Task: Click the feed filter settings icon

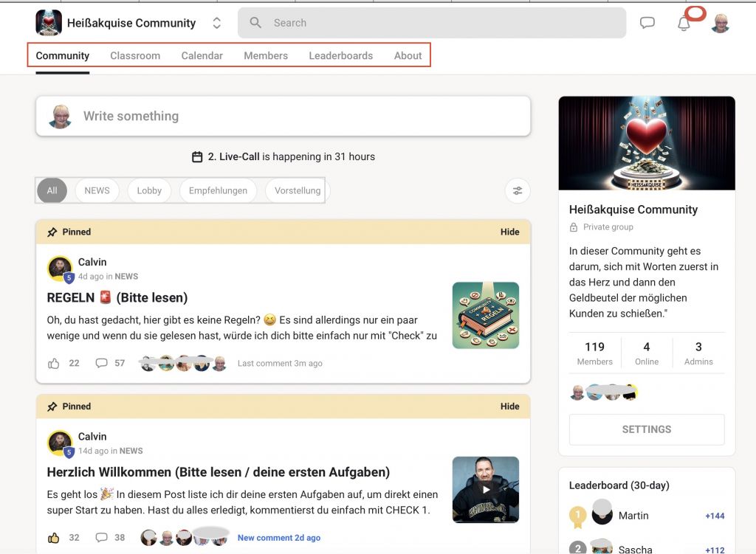Action: pos(518,191)
